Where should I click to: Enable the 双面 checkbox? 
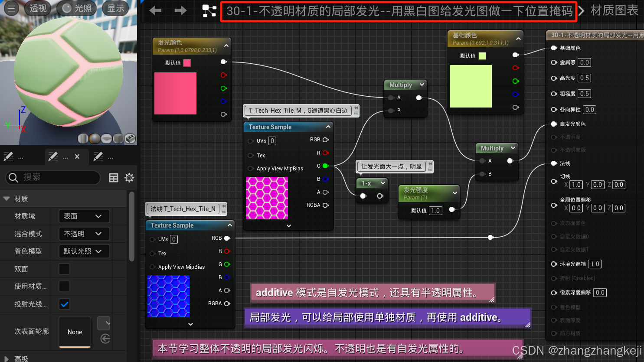(x=64, y=269)
